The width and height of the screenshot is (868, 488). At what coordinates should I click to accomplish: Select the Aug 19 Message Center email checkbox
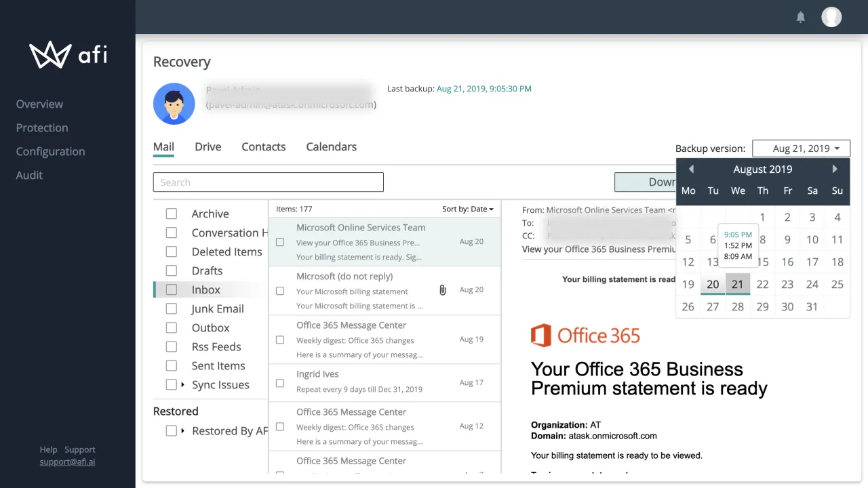(280, 340)
